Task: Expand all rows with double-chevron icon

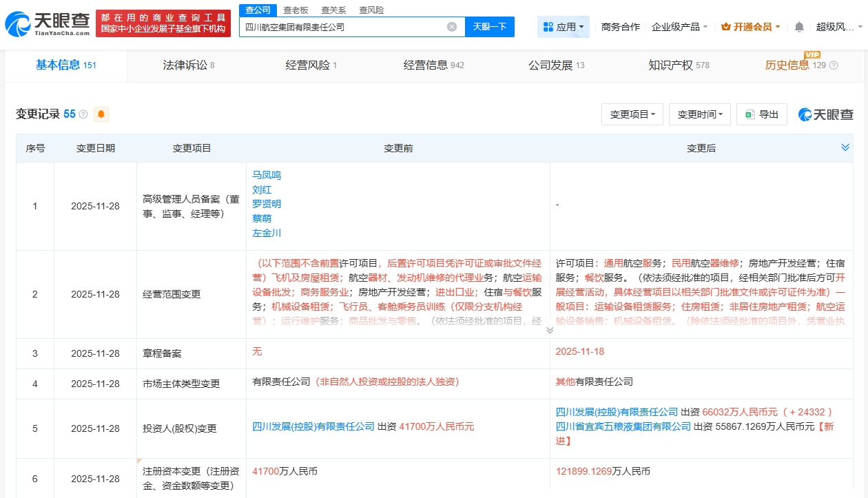Action: coord(845,147)
